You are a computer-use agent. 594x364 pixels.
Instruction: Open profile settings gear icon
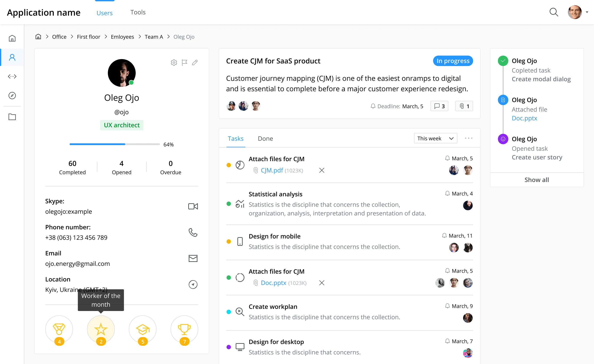click(x=174, y=63)
